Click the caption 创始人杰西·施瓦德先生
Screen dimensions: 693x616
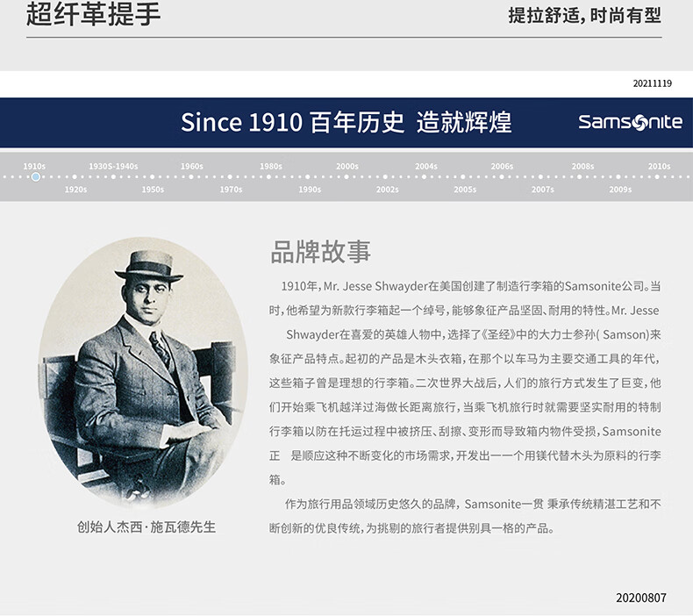coord(146,526)
